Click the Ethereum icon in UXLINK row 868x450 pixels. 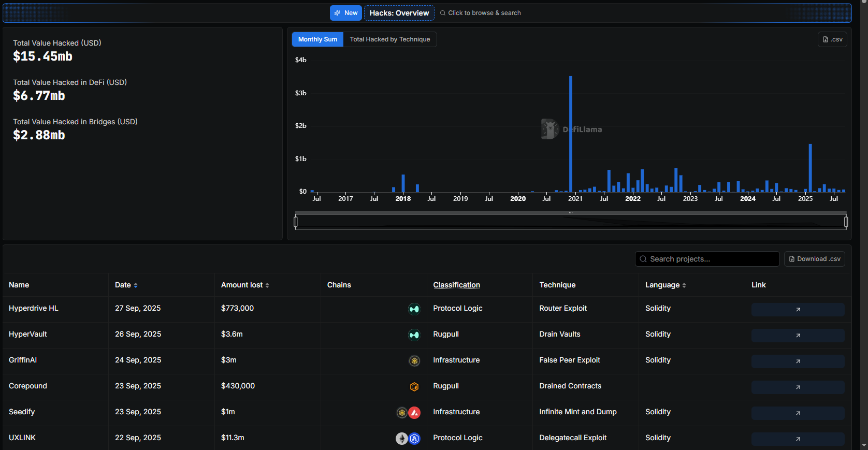[x=402, y=439]
